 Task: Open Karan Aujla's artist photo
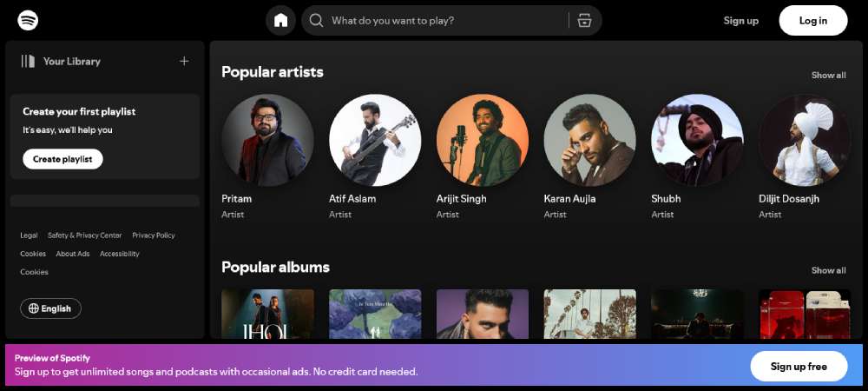[589, 140]
